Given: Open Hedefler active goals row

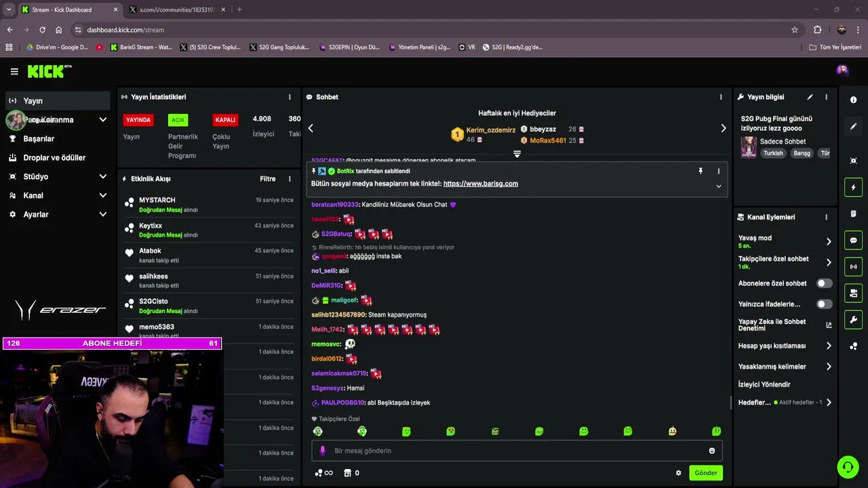Looking at the screenshot, I should point(785,403).
